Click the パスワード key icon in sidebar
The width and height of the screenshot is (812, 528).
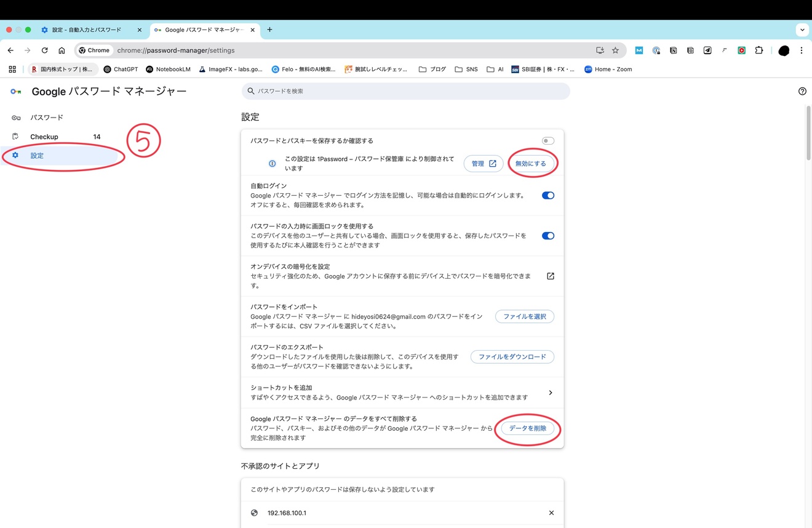click(16, 118)
